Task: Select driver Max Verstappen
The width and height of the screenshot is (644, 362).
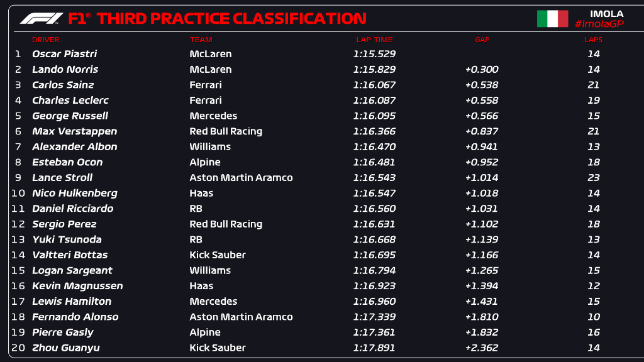Action: coord(74,131)
